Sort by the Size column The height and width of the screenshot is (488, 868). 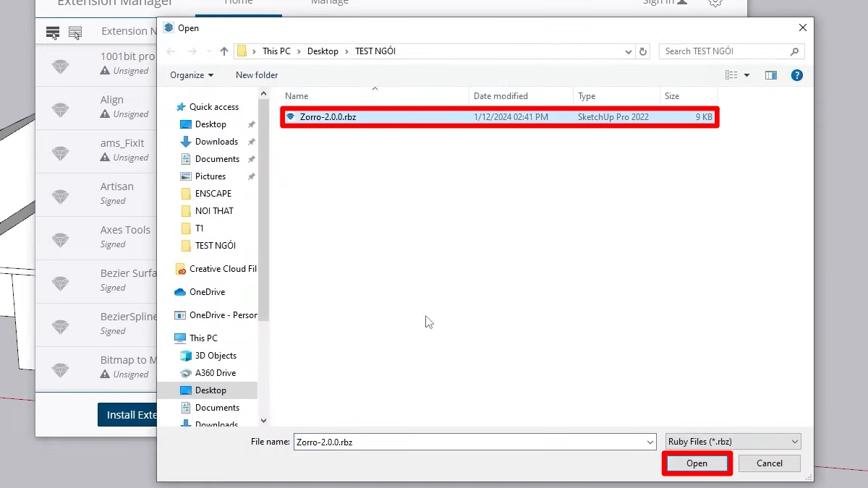tap(689, 96)
